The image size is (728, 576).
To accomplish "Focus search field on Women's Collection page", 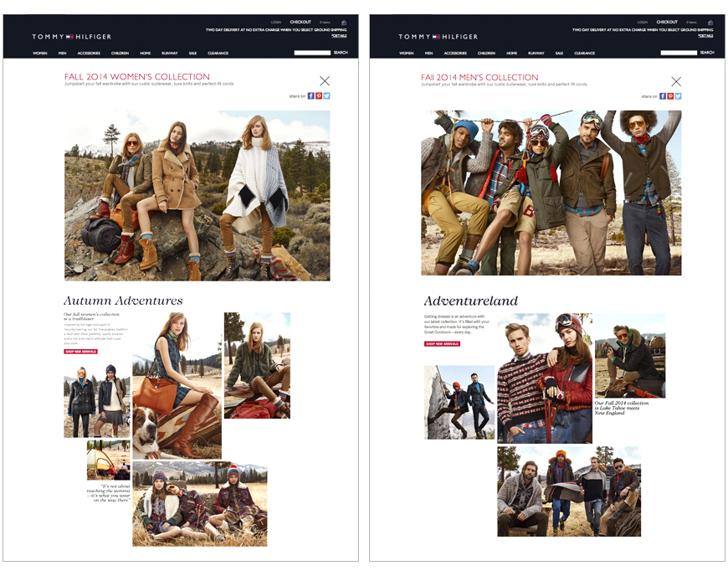I will point(312,53).
